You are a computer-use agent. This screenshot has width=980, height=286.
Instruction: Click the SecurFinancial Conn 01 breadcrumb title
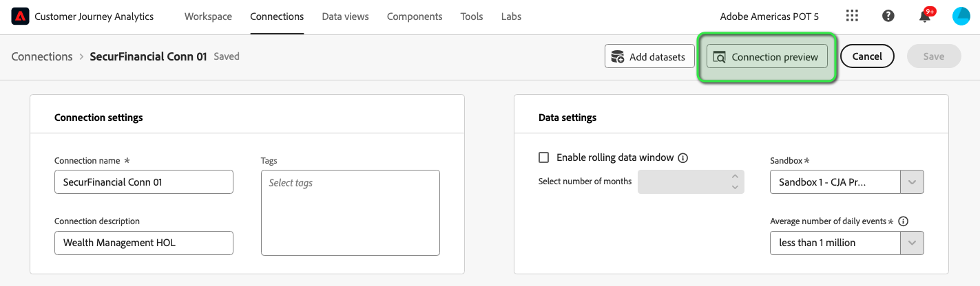point(148,56)
